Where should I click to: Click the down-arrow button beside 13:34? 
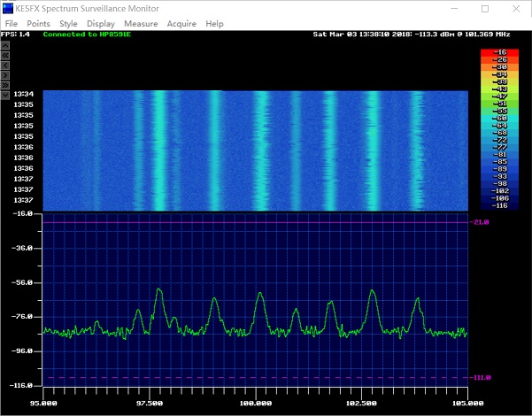5,94
